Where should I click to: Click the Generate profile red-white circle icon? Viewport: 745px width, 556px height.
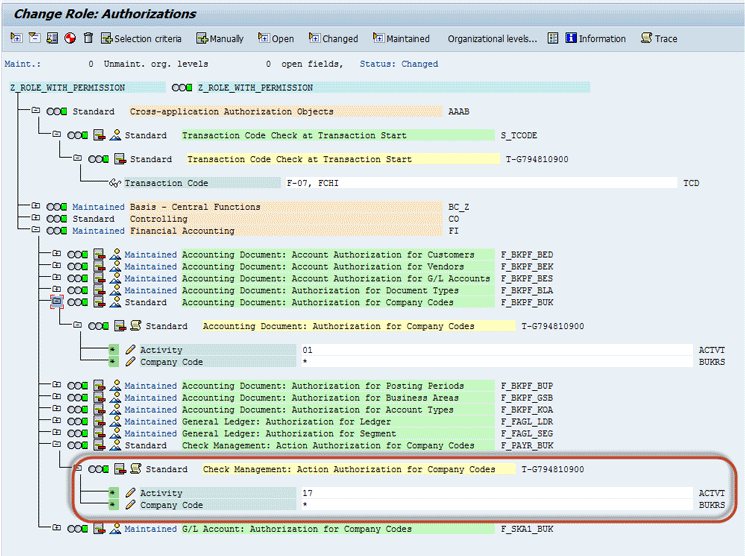click(69, 39)
